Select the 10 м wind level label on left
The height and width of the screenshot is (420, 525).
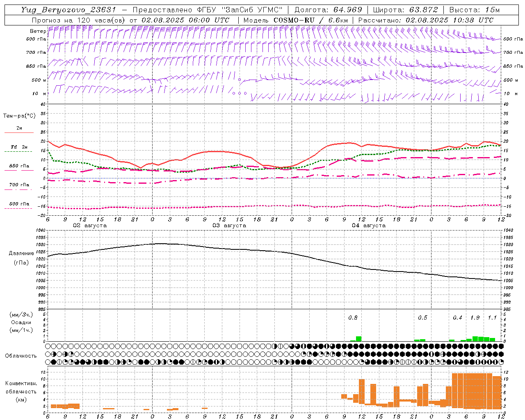[x=39, y=94]
